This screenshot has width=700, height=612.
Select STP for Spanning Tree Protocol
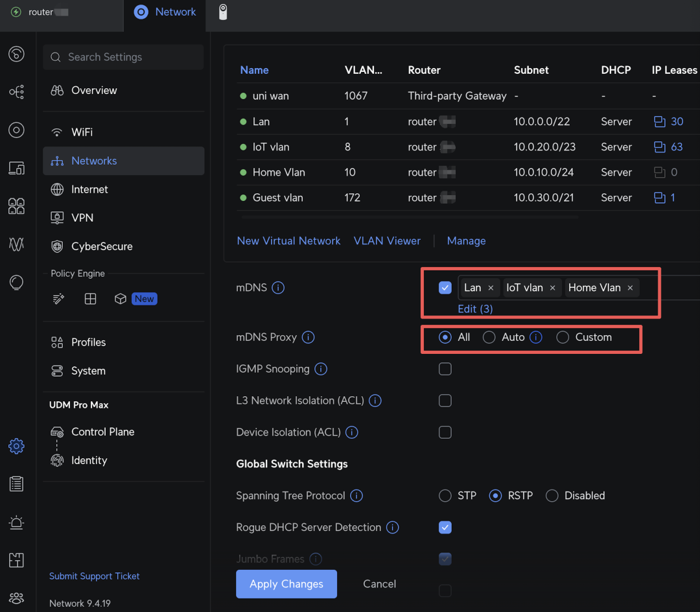tap(445, 495)
